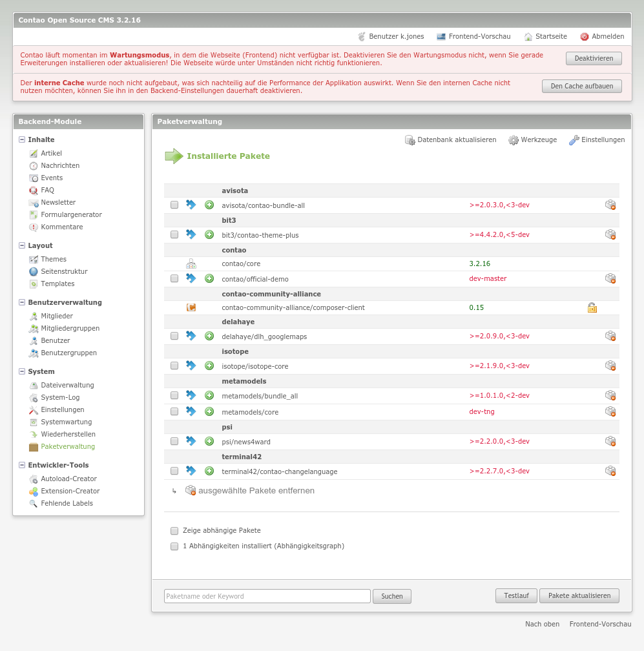
Task: Collapse the Inhalte module group
Action: [22, 139]
